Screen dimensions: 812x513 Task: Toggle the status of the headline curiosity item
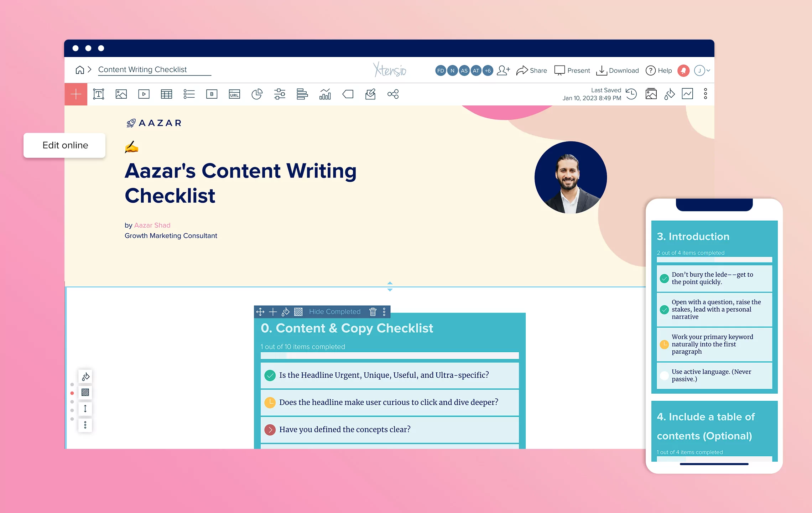271,402
